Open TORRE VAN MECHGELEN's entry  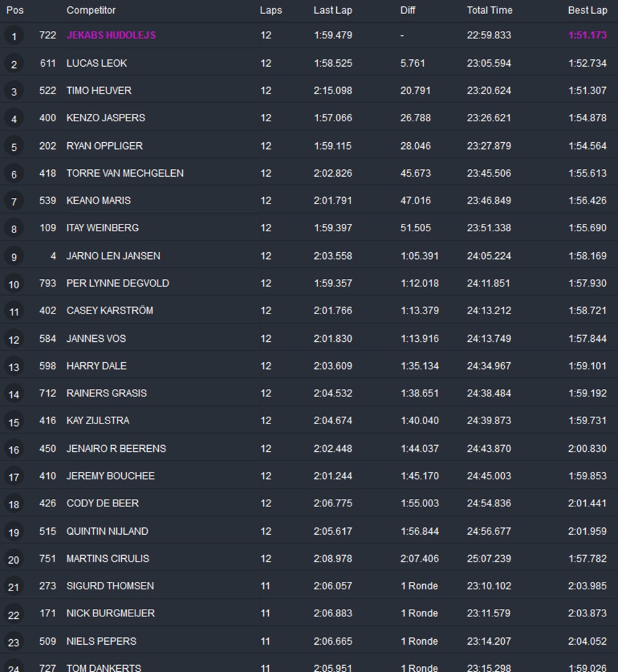pos(125,173)
